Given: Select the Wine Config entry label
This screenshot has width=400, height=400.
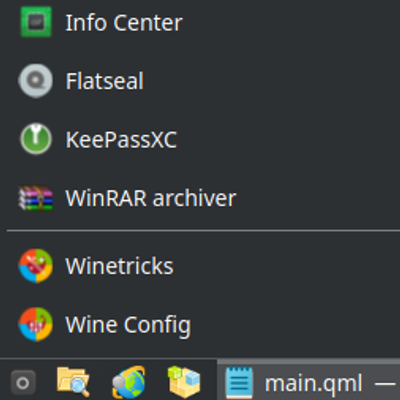Looking at the screenshot, I should click(x=128, y=325).
